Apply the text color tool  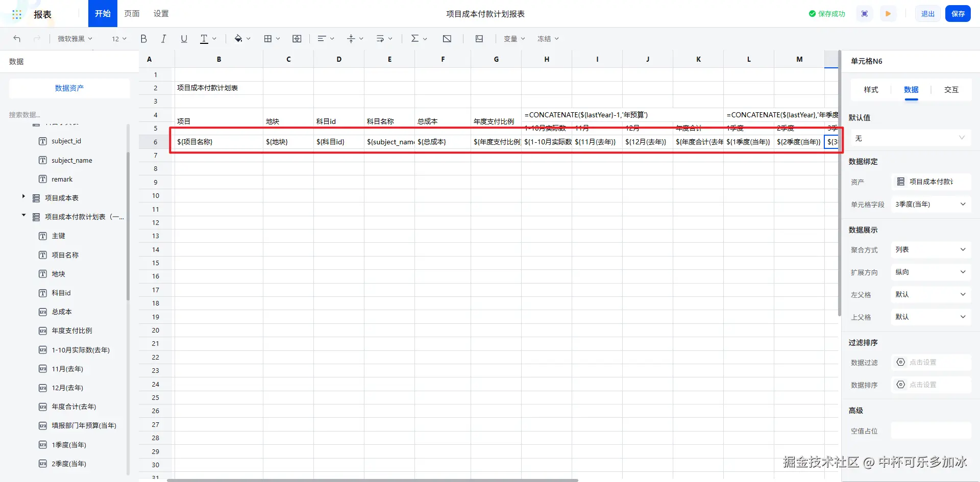click(x=204, y=39)
